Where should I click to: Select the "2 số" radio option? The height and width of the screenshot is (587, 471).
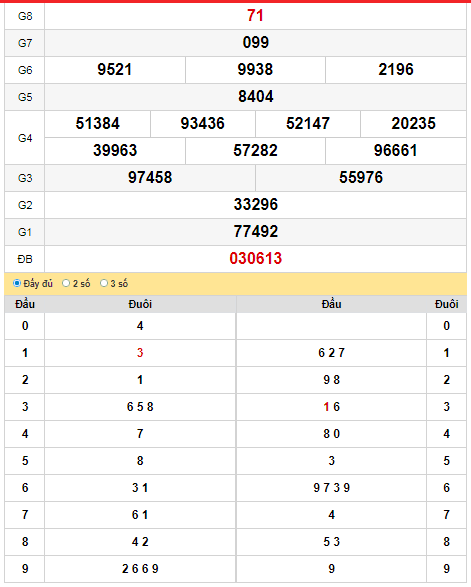click(66, 283)
